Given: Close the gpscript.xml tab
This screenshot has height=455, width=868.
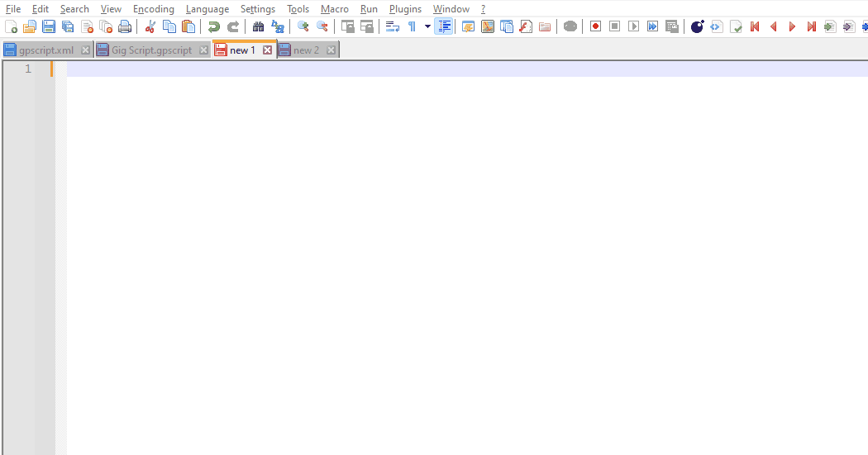Looking at the screenshot, I should click(85, 50).
